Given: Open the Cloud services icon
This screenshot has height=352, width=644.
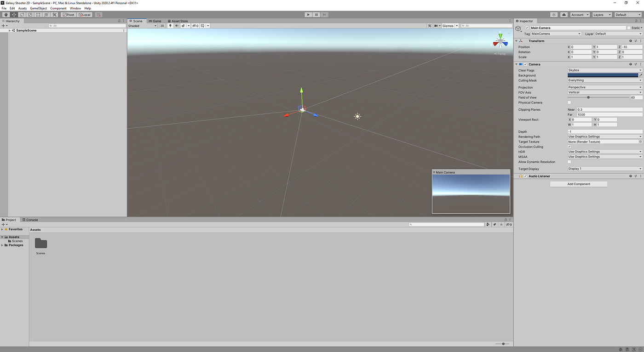Looking at the screenshot, I should tap(564, 15).
